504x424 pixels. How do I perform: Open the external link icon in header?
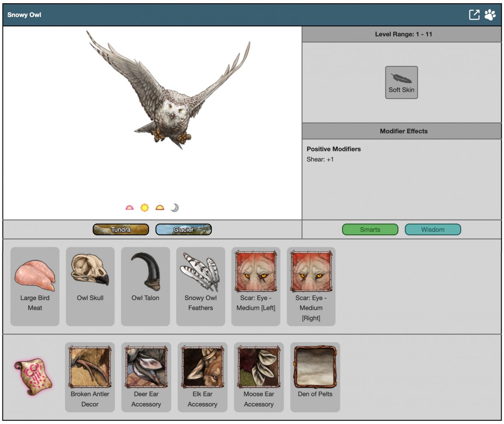[474, 15]
